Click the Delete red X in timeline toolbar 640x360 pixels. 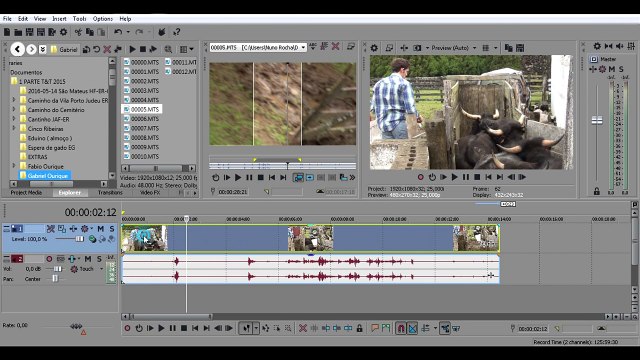click(x=302, y=328)
